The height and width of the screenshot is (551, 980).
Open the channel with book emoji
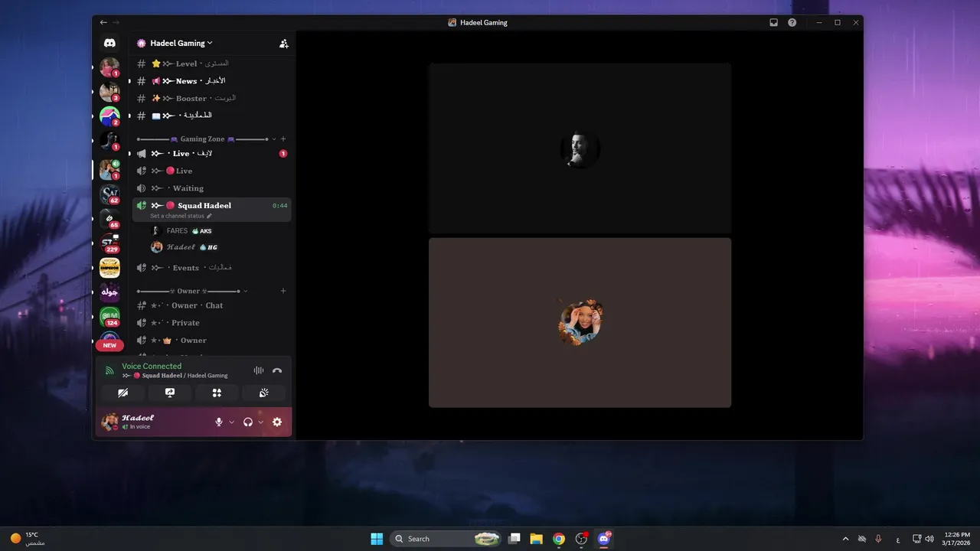pos(211,116)
